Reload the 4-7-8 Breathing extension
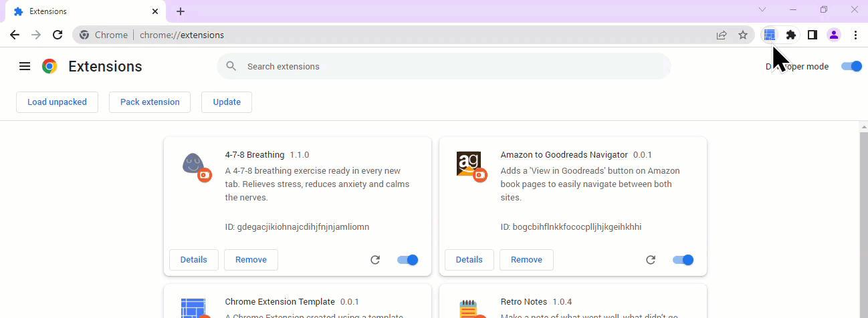The image size is (868, 318). [375, 260]
